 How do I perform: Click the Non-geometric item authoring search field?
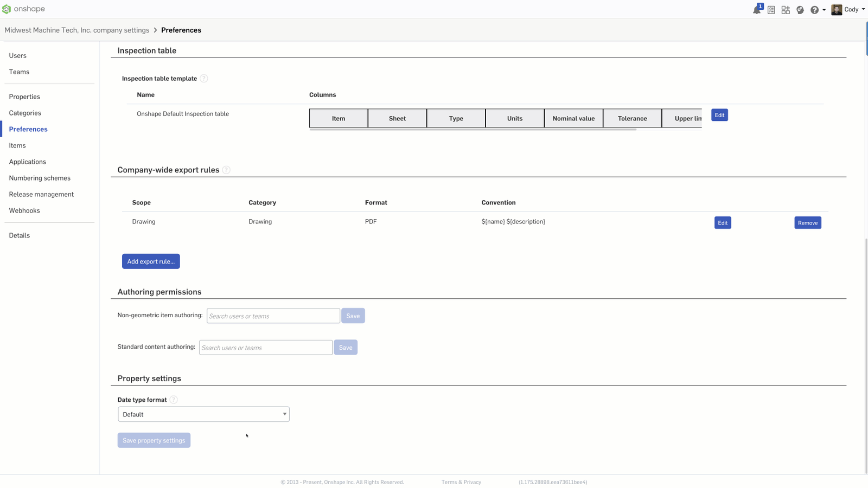coord(273,316)
